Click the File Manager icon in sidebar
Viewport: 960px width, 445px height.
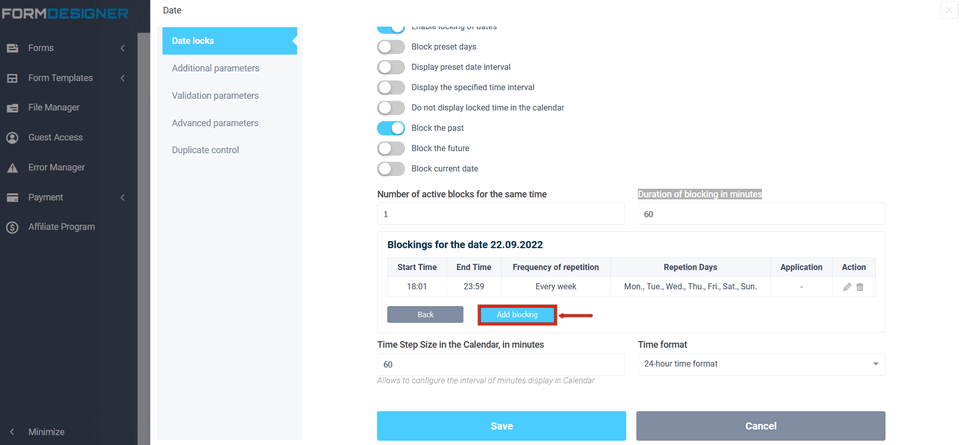click(12, 108)
